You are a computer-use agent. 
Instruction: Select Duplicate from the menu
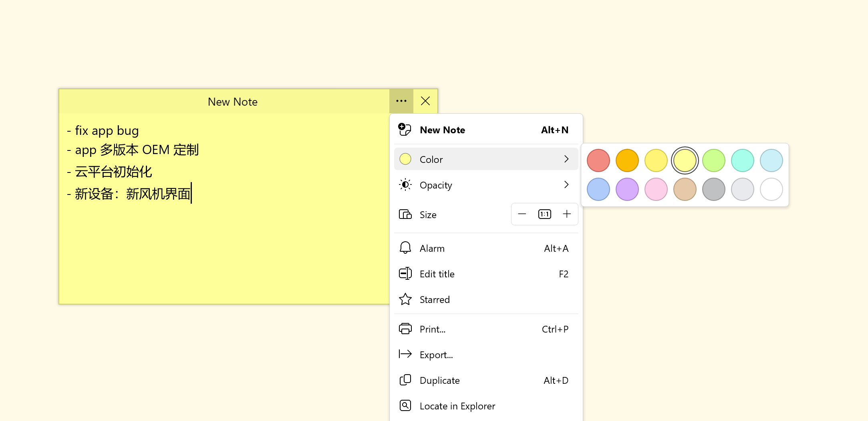[x=439, y=380]
